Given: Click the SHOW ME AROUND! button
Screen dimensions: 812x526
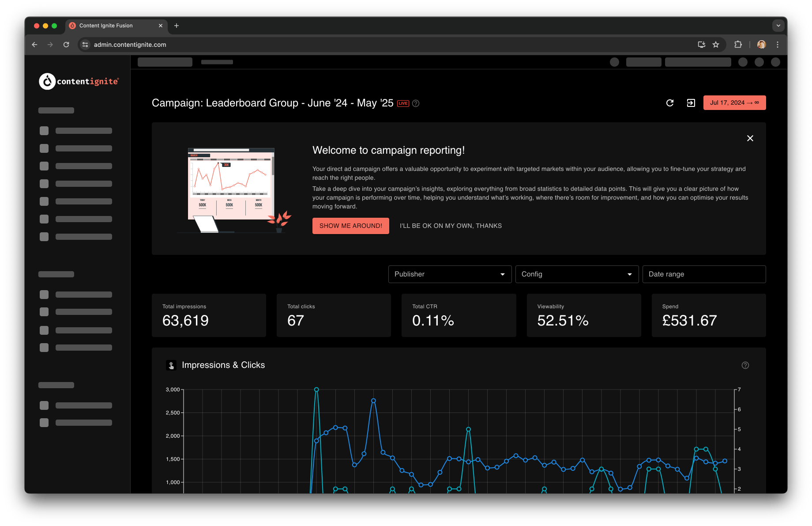Looking at the screenshot, I should click(350, 226).
